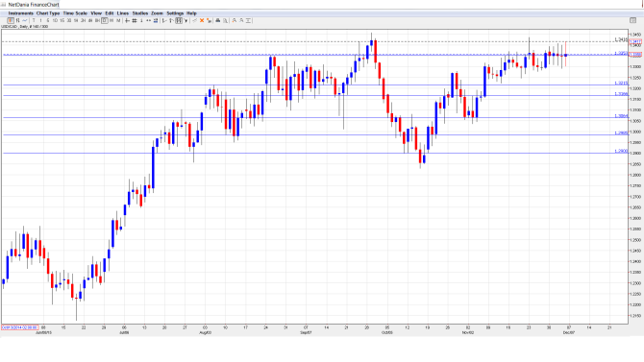The height and width of the screenshot is (362, 644).
Task: Select the 8H time scale
Action: [x=97, y=20]
